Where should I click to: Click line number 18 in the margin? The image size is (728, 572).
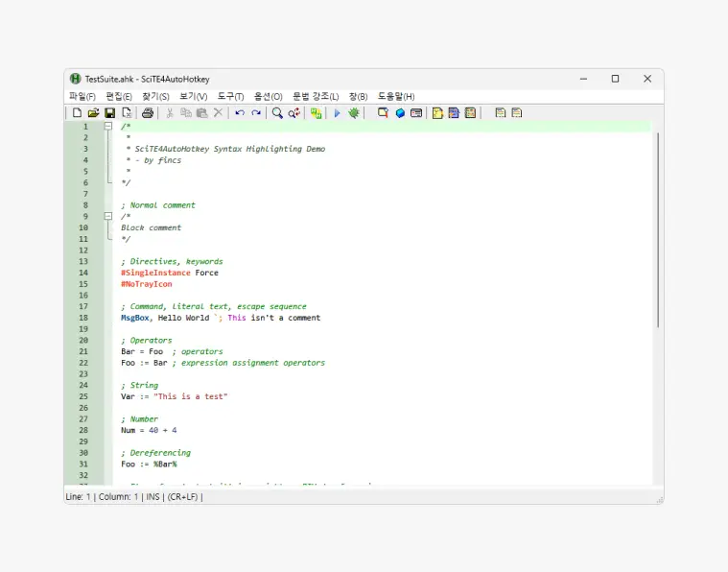pyautogui.click(x=83, y=318)
